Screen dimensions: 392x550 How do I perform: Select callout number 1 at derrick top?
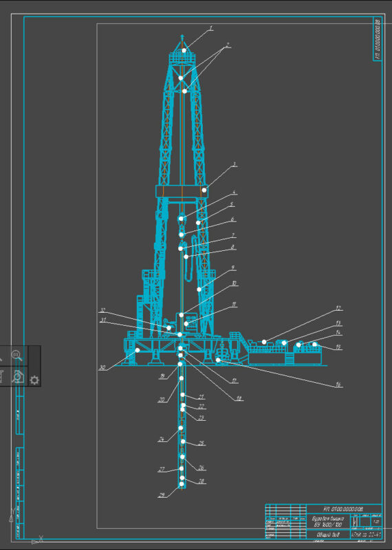(x=211, y=28)
